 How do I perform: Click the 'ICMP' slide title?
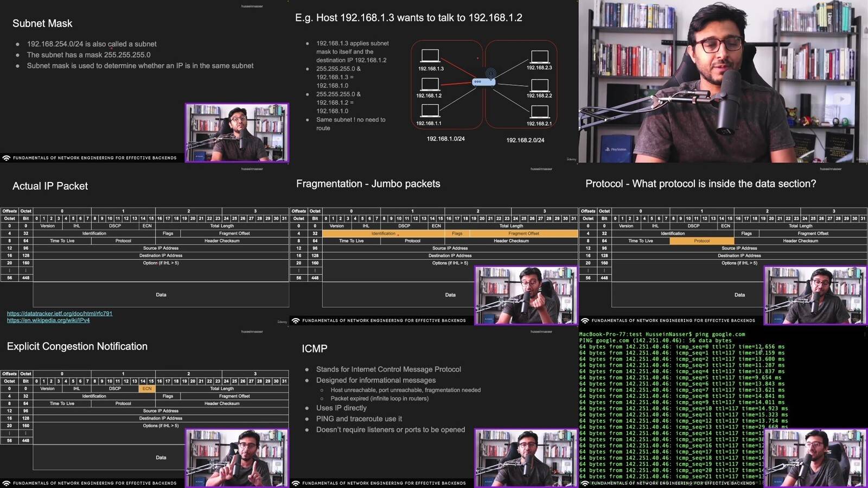click(314, 348)
